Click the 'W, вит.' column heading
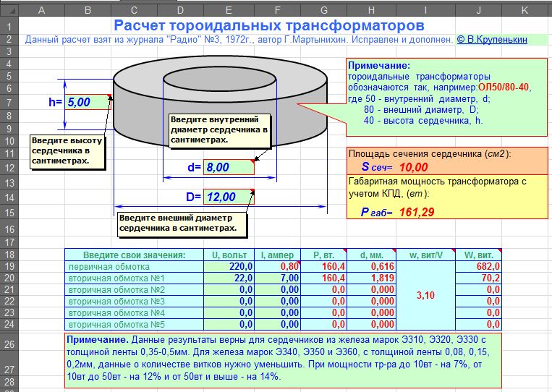The height and width of the screenshot is (392, 552). (478, 255)
